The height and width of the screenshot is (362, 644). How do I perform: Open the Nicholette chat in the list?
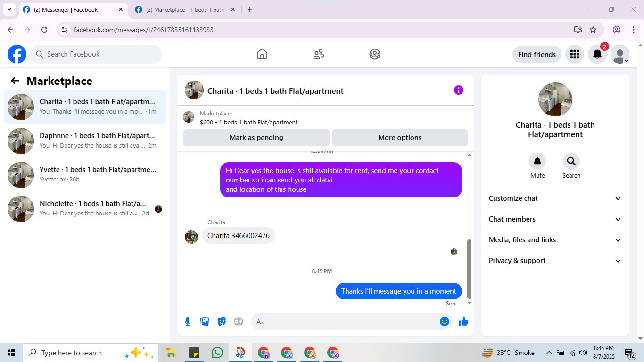(85, 209)
